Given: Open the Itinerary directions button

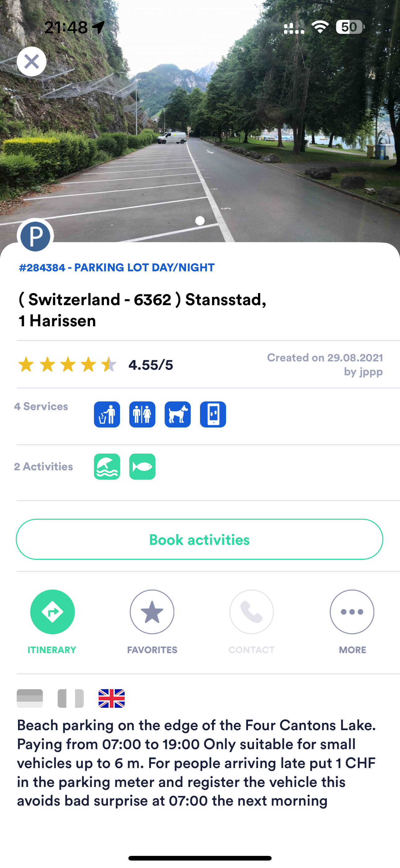Looking at the screenshot, I should click(52, 612).
